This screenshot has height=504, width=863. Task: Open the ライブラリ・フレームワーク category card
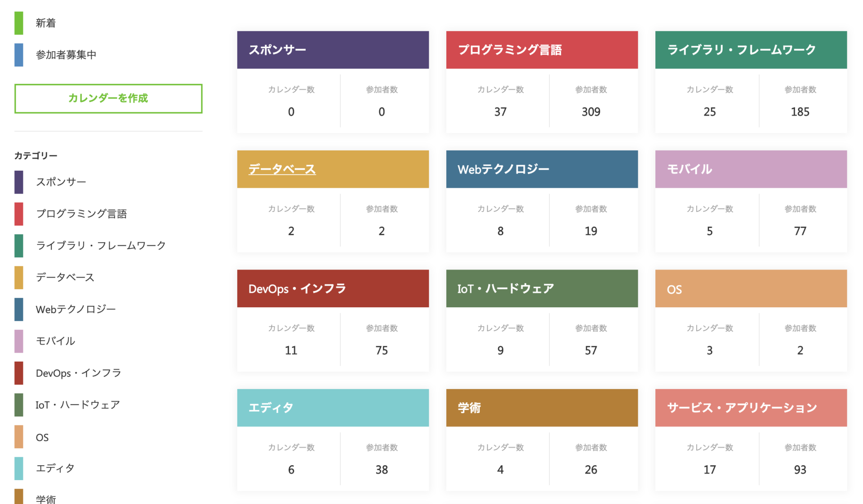point(750,49)
